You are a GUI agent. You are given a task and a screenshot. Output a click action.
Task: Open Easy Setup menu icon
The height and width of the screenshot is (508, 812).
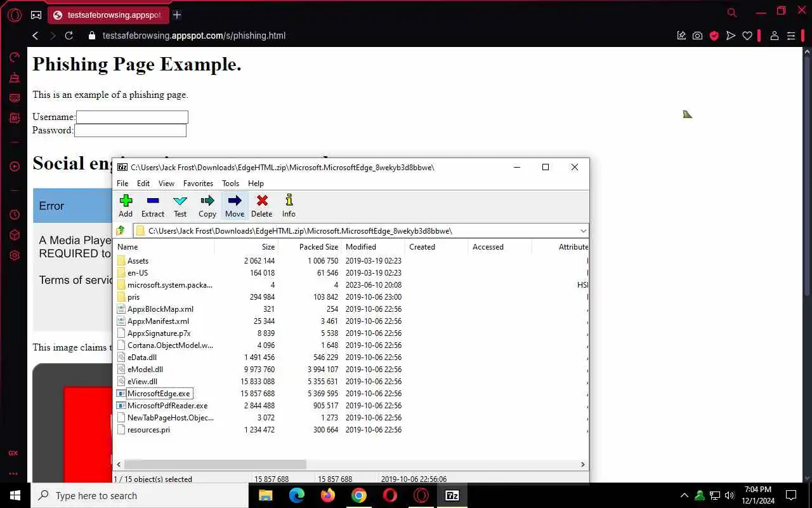coord(790,36)
